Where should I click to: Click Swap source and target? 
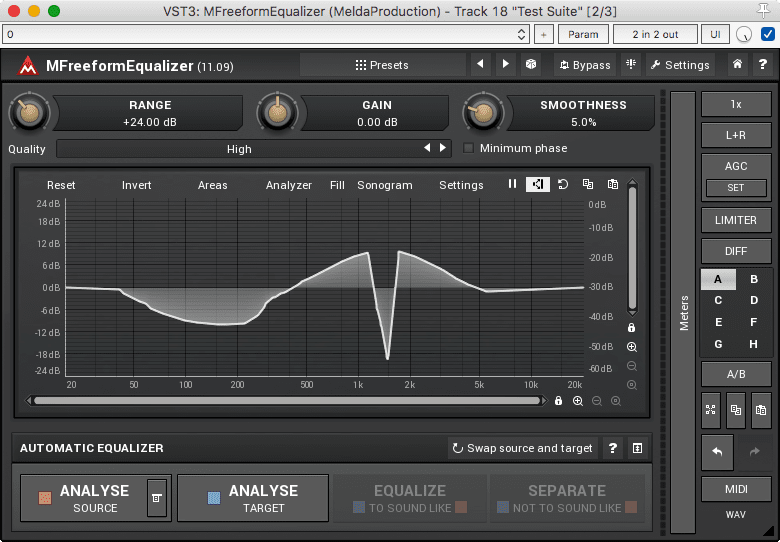(x=522, y=448)
